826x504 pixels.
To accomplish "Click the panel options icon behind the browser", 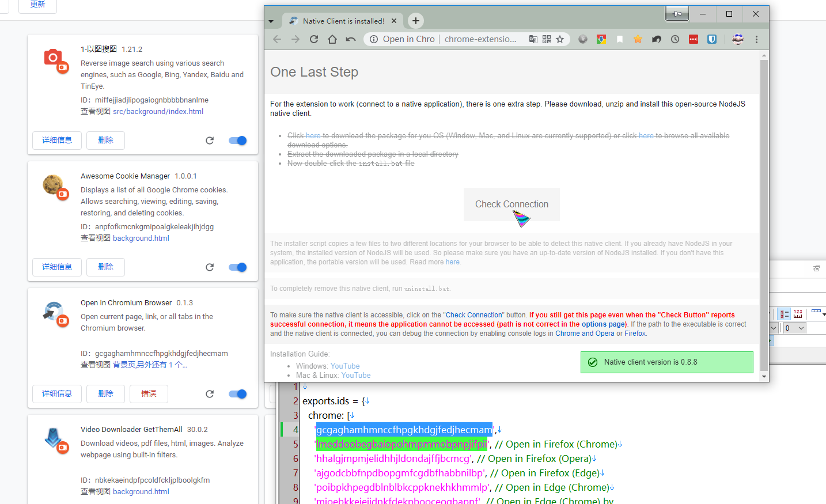I will (x=816, y=268).
